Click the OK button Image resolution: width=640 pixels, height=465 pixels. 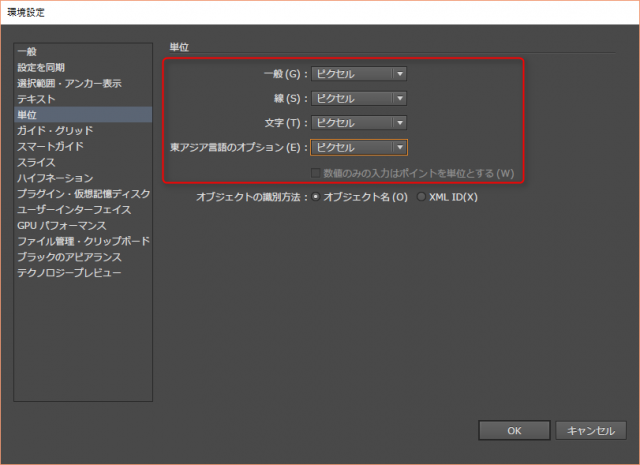click(x=513, y=430)
